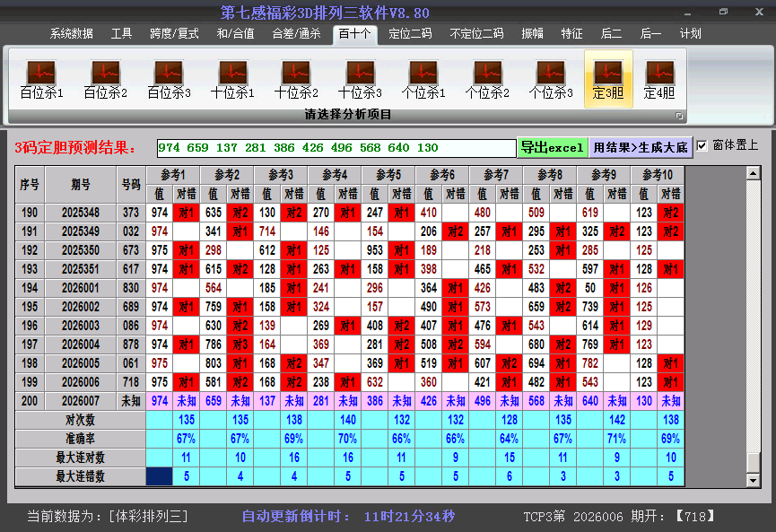Click the prediction results text field
Screen dimensions: 776x532
click(336, 148)
